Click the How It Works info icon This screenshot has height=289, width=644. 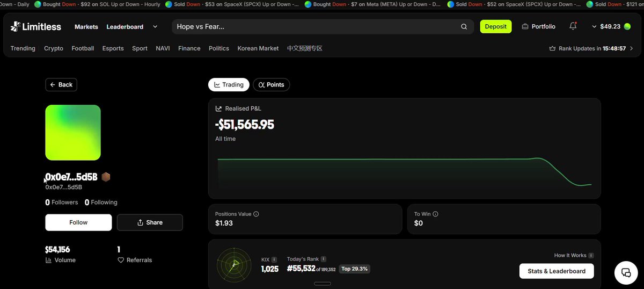coord(591,256)
